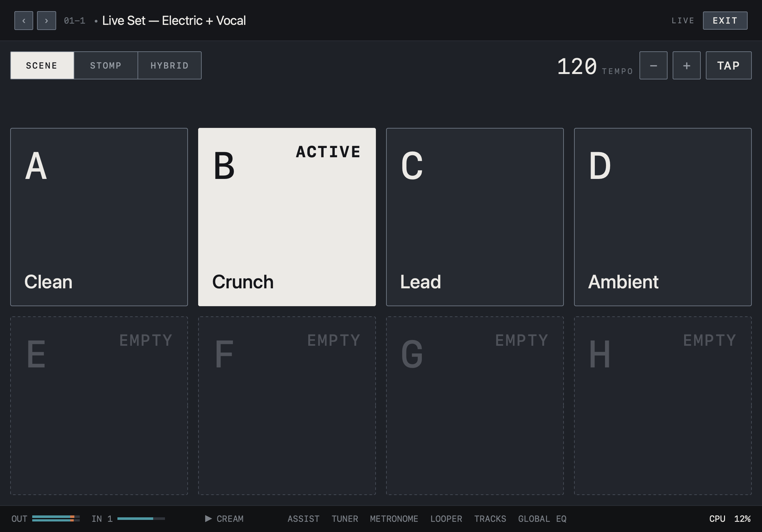The height and width of the screenshot is (532, 762).
Task: Go to the next preset arrow
Action: point(47,20)
